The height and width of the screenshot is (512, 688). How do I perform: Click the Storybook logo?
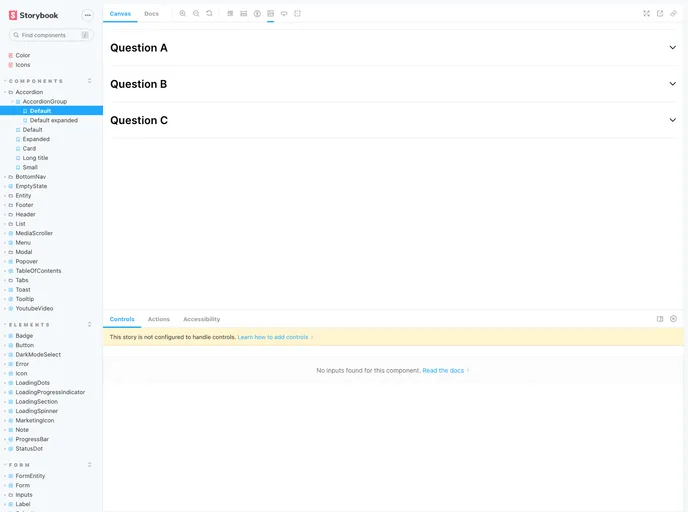[33, 15]
